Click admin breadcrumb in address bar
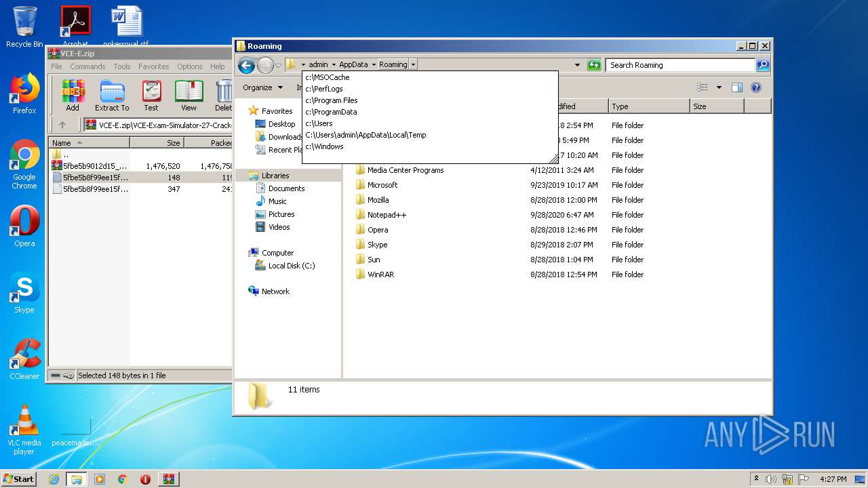The height and width of the screenshot is (488, 868). click(318, 65)
